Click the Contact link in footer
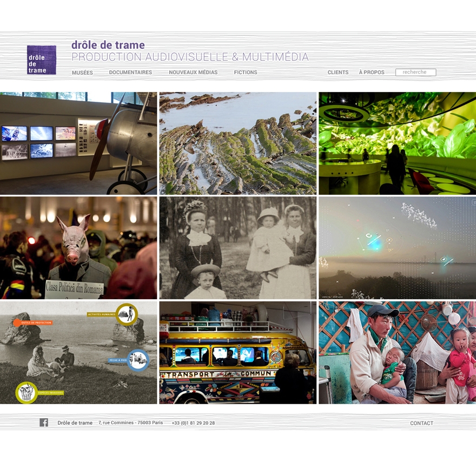This screenshot has width=476, height=461. 421,423
